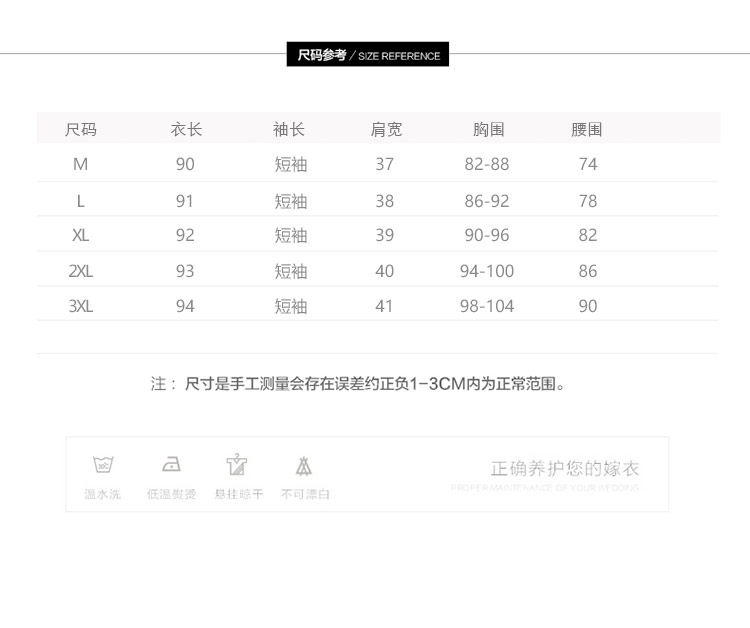
Task: Select the 肩宽 column header
Action: [x=386, y=129]
